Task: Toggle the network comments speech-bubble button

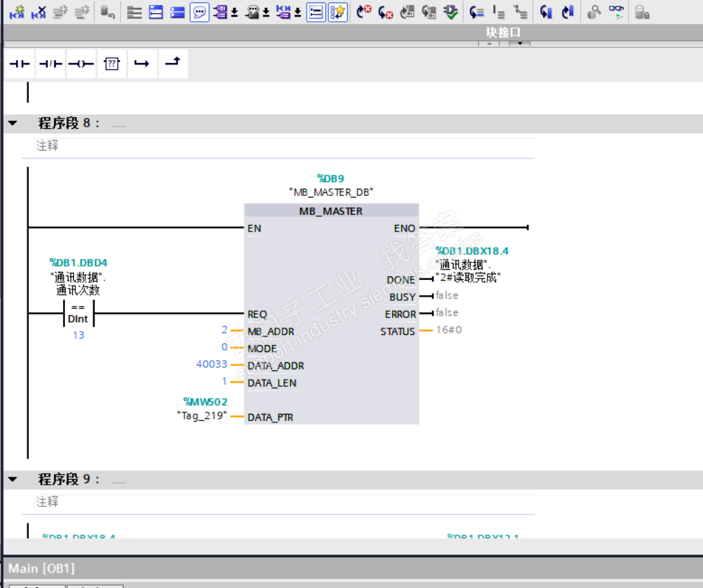Action: tap(200, 12)
